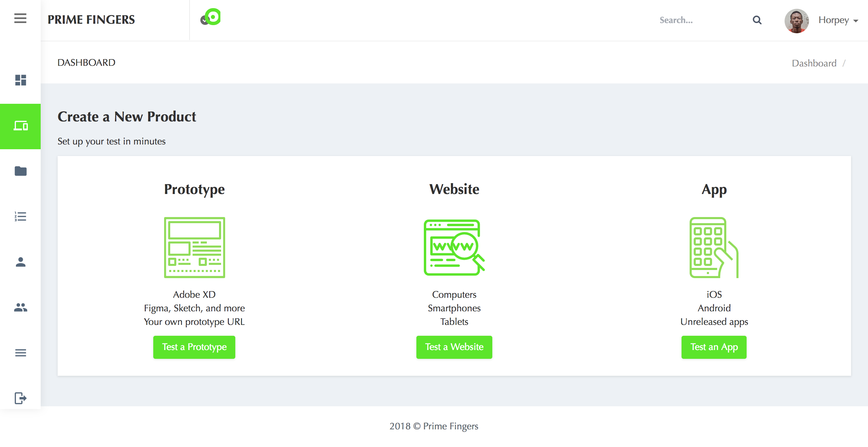Open the folder icon in sidebar

pyautogui.click(x=20, y=171)
